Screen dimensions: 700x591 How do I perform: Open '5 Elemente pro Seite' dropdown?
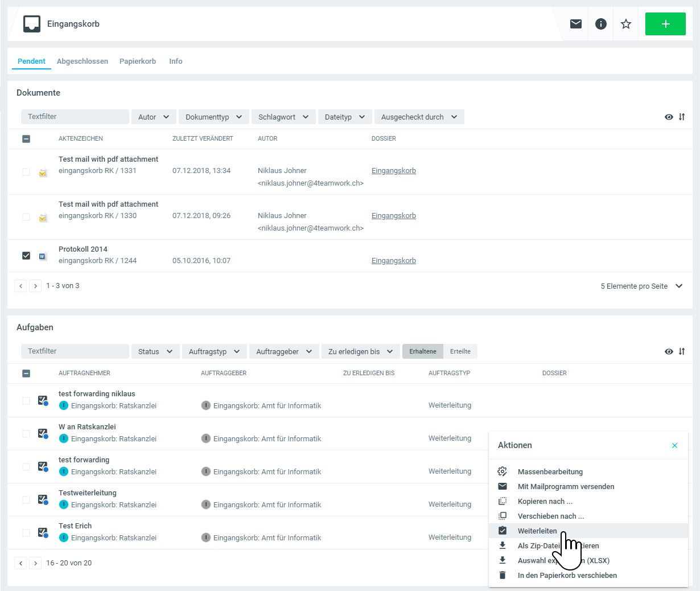[x=641, y=286]
